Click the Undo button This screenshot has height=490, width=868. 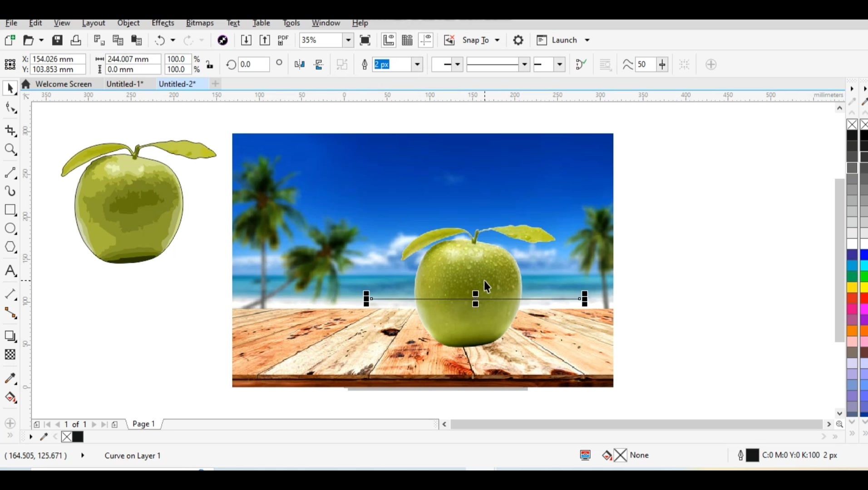[160, 40]
